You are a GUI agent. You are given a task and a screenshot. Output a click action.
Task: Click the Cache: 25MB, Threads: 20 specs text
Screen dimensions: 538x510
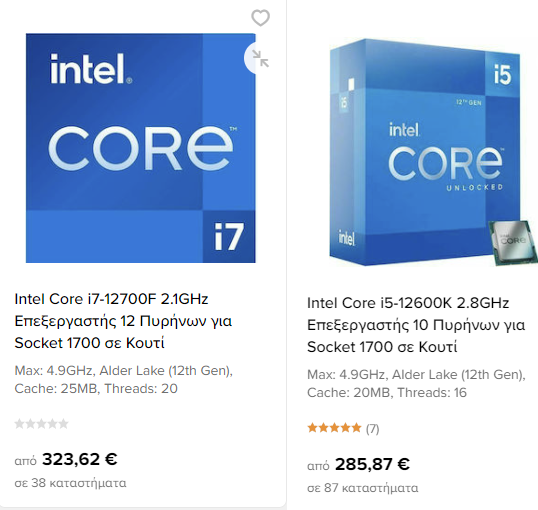pos(96,389)
